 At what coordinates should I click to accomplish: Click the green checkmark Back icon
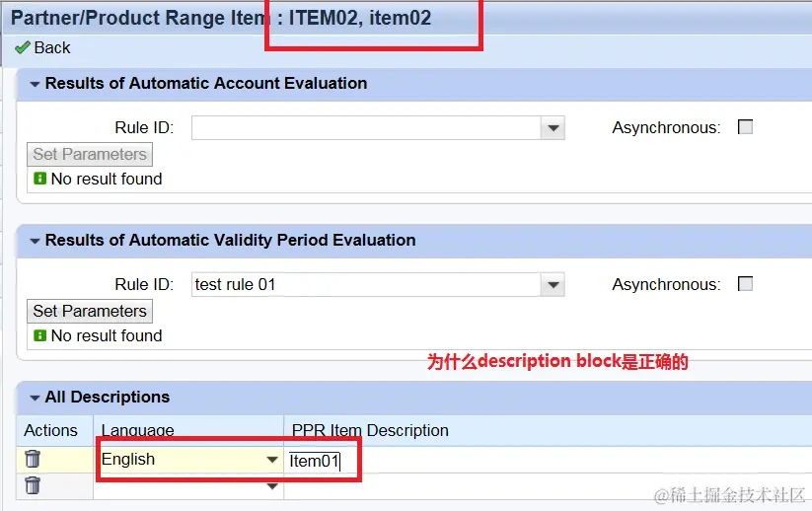tap(23, 47)
